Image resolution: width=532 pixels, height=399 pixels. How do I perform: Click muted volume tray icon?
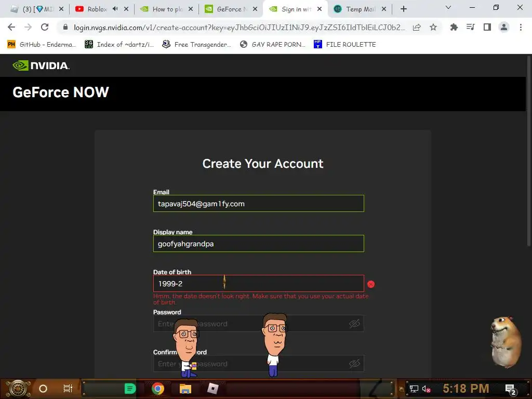427,389
